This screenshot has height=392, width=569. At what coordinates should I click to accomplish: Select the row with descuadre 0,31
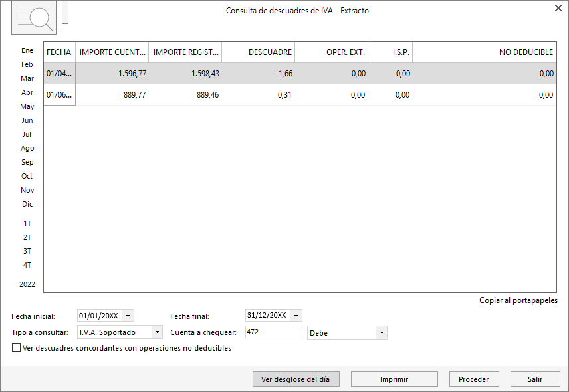click(300, 95)
